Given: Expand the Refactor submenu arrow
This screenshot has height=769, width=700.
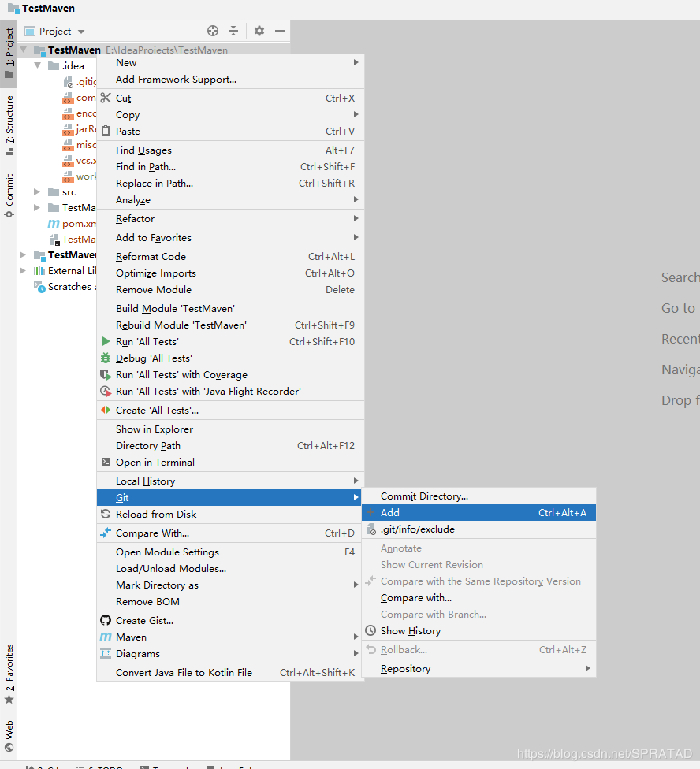Looking at the screenshot, I should coord(356,218).
